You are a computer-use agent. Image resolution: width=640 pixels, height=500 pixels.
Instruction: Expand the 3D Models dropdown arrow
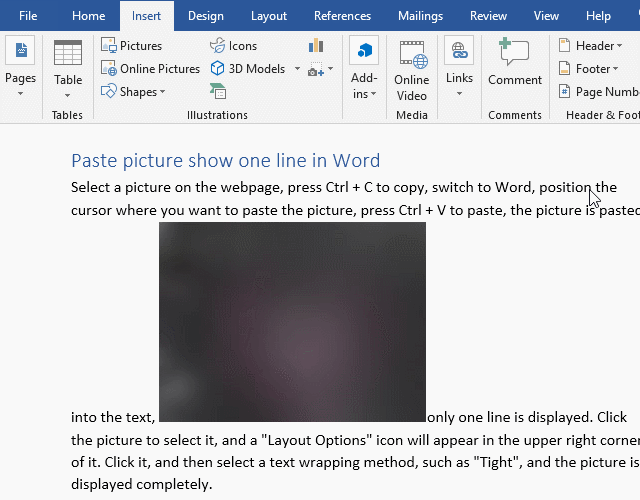point(298,69)
